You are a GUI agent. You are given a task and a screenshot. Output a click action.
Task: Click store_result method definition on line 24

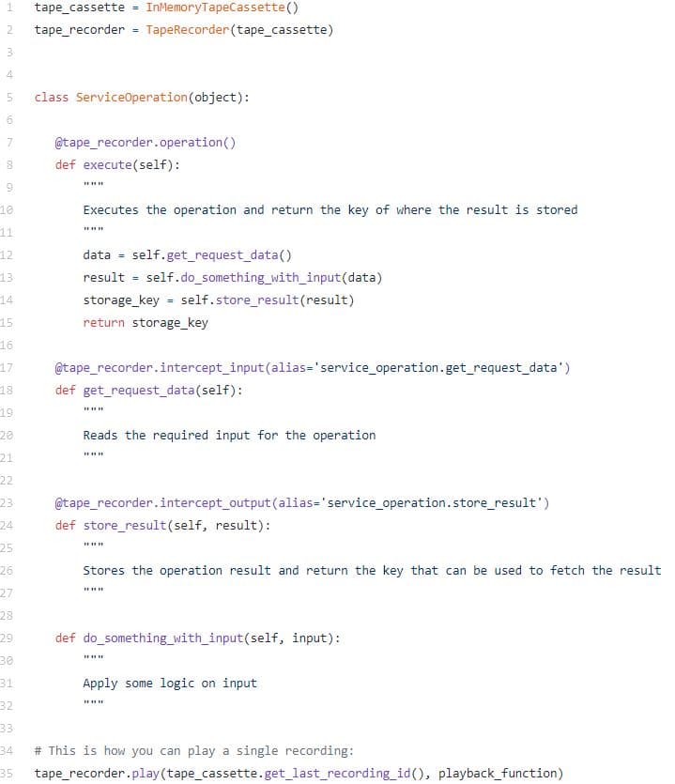pos(125,526)
